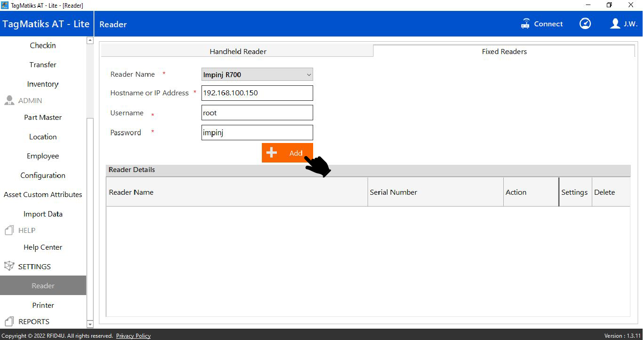The image size is (644, 340).
Task: Open Part Master in the sidebar
Action: (43, 118)
